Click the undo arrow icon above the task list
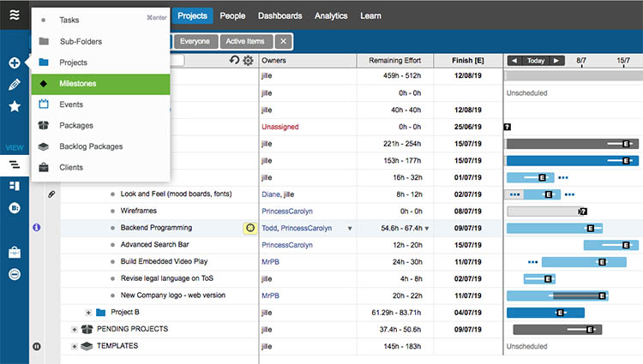643x364 pixels. [x=234, y=60]
